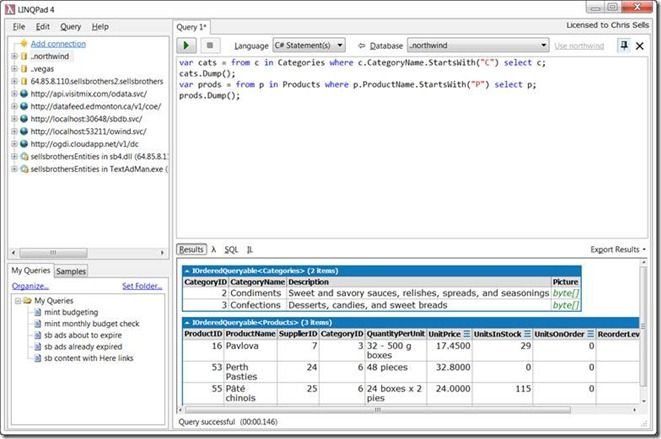Click the database icon next to .northwind connection
The width and height of the screenshot is (661, 439).
click(x=24, y=56)
